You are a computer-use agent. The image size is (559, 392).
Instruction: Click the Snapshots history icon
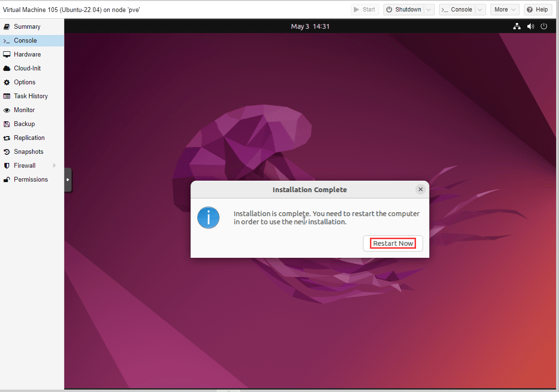[x=6, y=152]
